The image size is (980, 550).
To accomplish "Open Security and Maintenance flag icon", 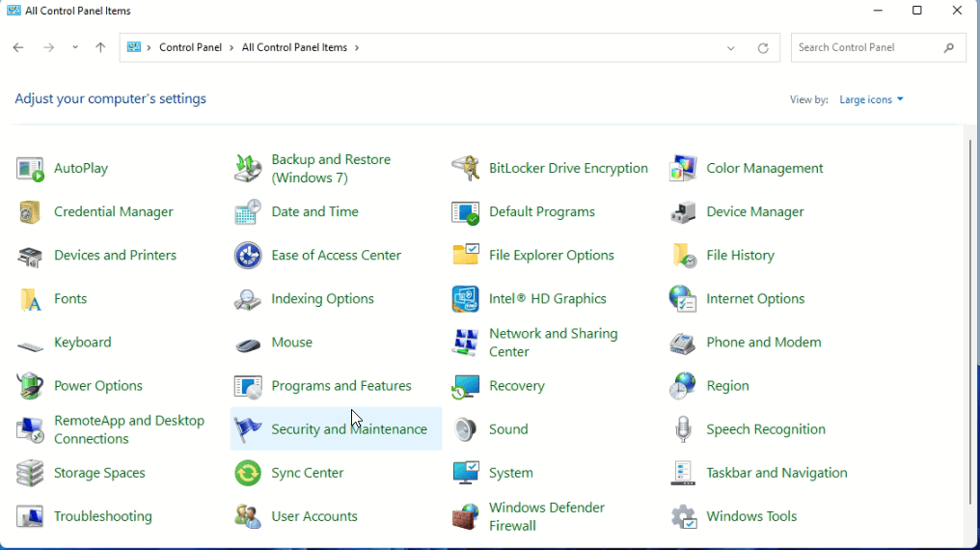I will [x=248, y=430].
